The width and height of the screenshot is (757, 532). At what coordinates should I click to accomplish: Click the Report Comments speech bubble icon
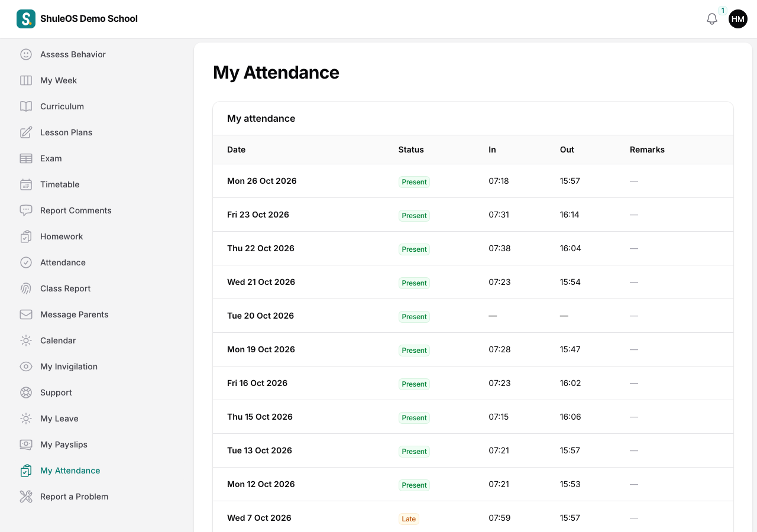point(26,210)
